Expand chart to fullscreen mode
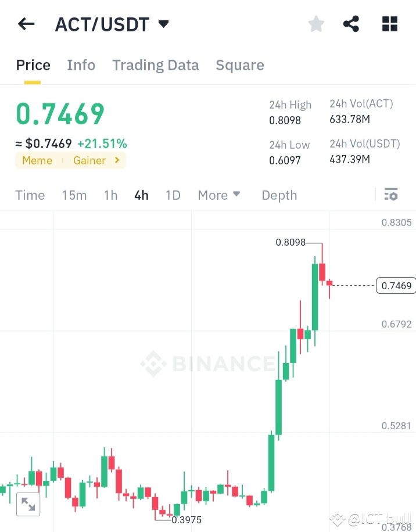The width and height of the screenshot is (416, 532). (28, 504)
